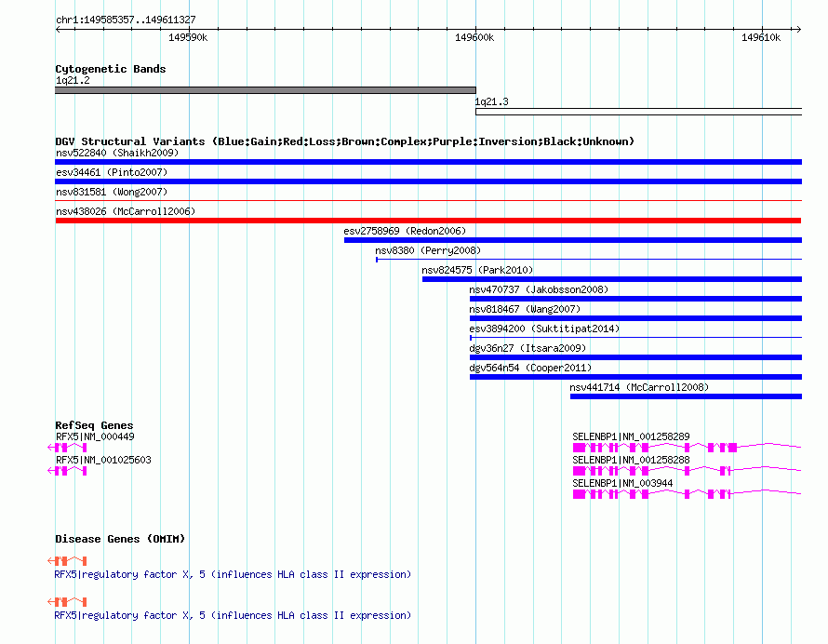Screen dimensions: 828x644
Task: Click the left arrow of the ruler
Action: coord(58,30)
